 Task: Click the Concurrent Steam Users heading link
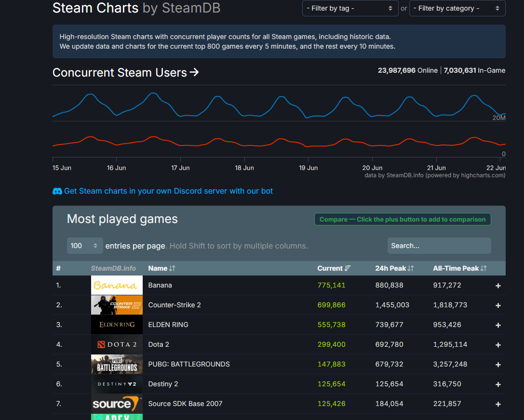click(125, 73)
